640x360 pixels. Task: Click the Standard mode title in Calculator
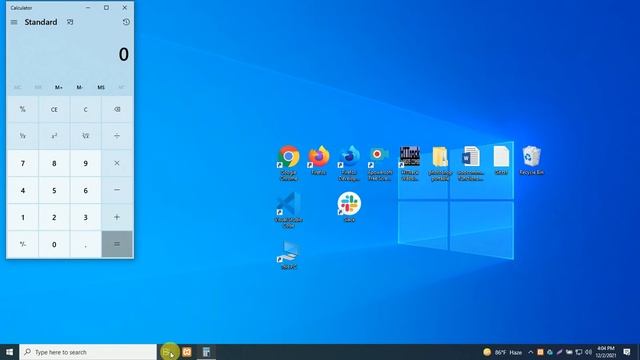pyautogui.click(x=41, y=22)
